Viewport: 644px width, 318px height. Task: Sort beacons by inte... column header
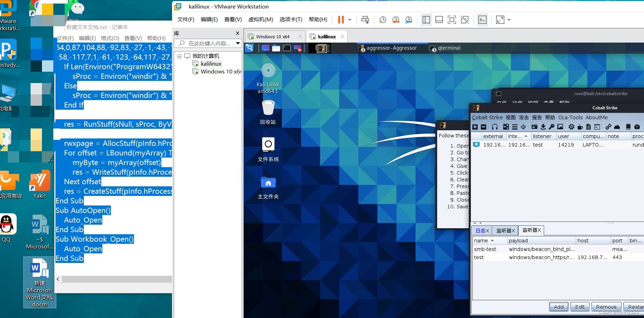coord(518,136)
